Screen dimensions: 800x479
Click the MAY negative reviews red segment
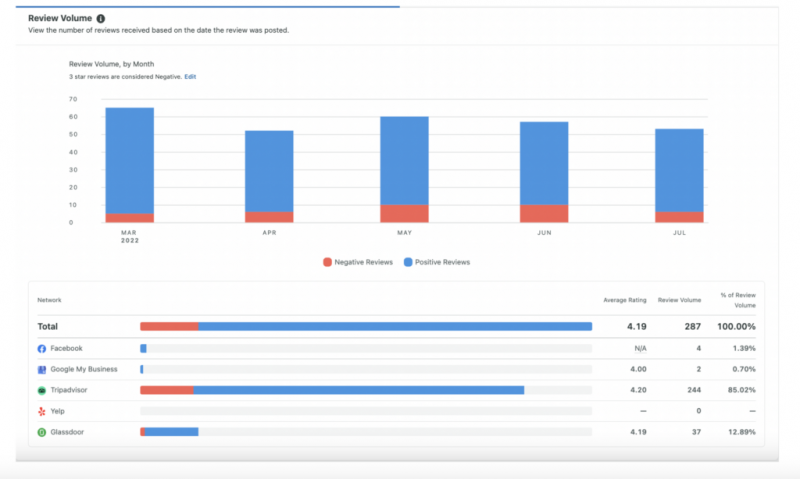point(405,214)
